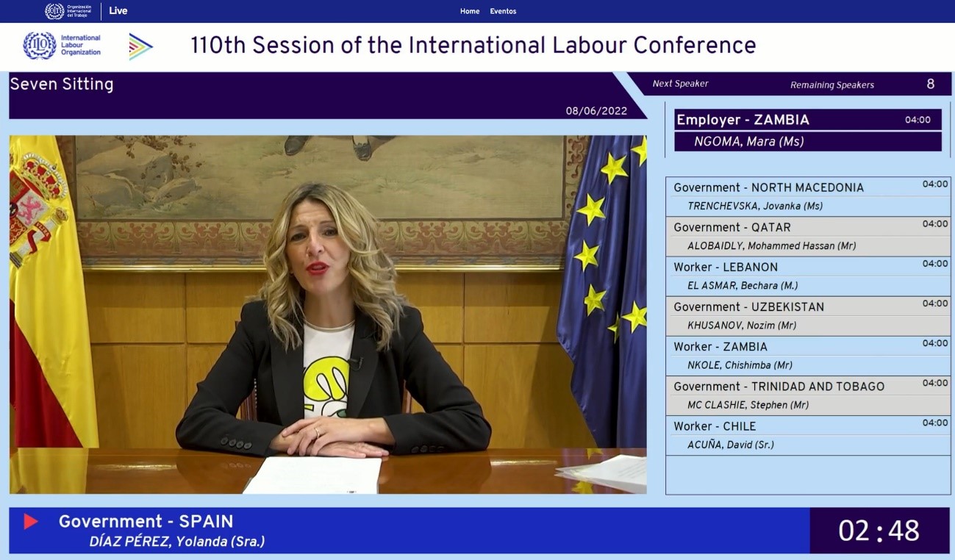Image resolution: width=955 pixels, height=560 pixels.
Task: Click the date 08/06/2022
Action: tap(596, 111)
